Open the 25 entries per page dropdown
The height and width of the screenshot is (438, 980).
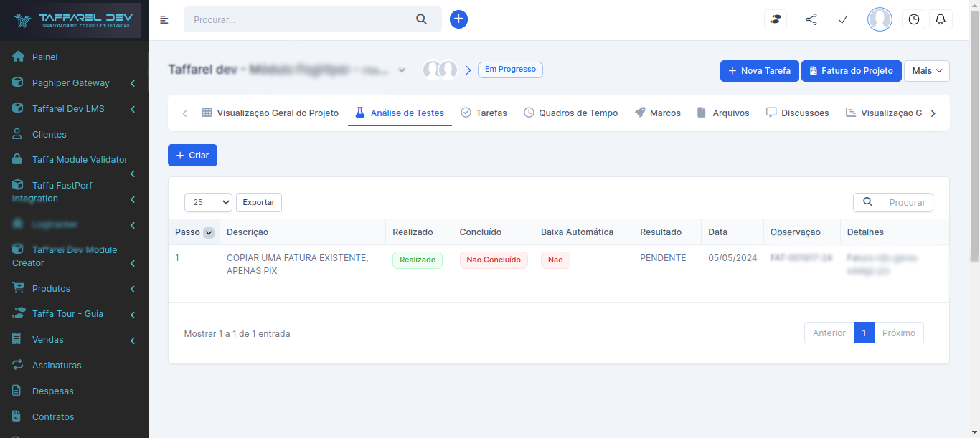tap(208, 202)
